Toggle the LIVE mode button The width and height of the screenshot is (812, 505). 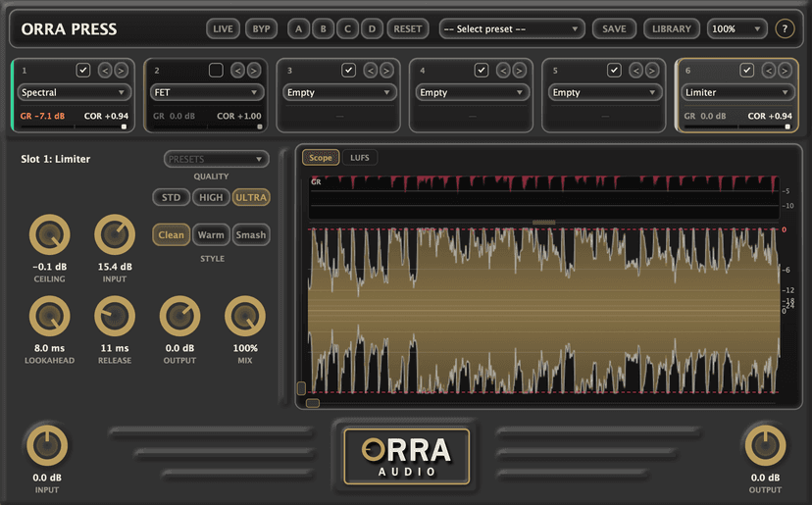[223, 29]
